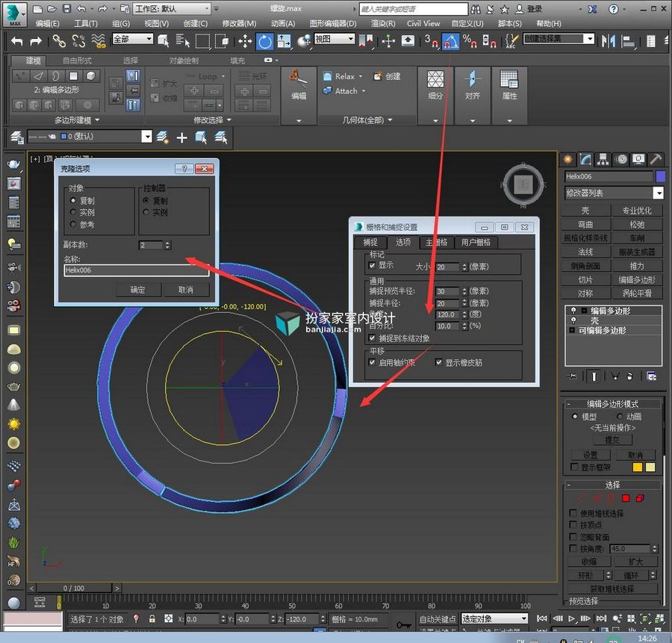Confirm clone with the OK button
The width and height of the screenshot is (672, 643).
coord(138,291)
